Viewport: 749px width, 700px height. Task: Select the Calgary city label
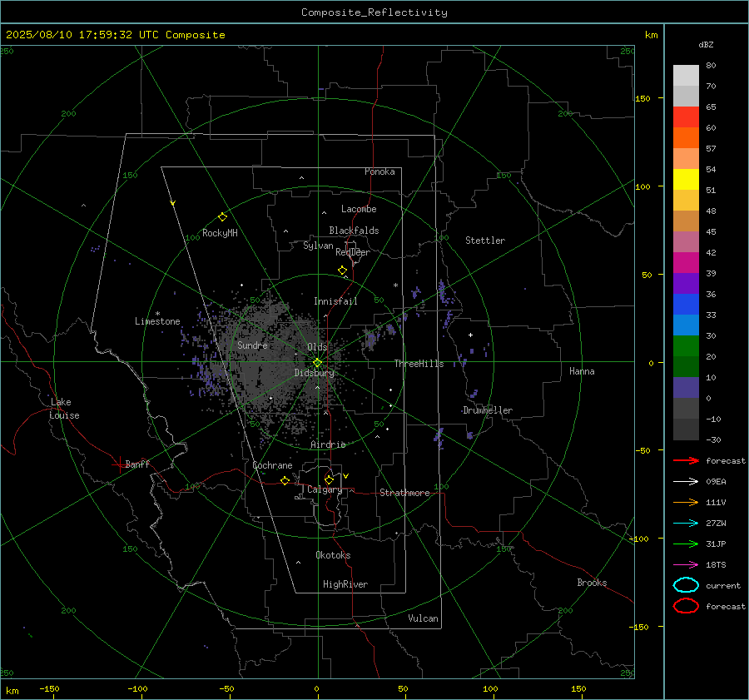coord(325,489)
